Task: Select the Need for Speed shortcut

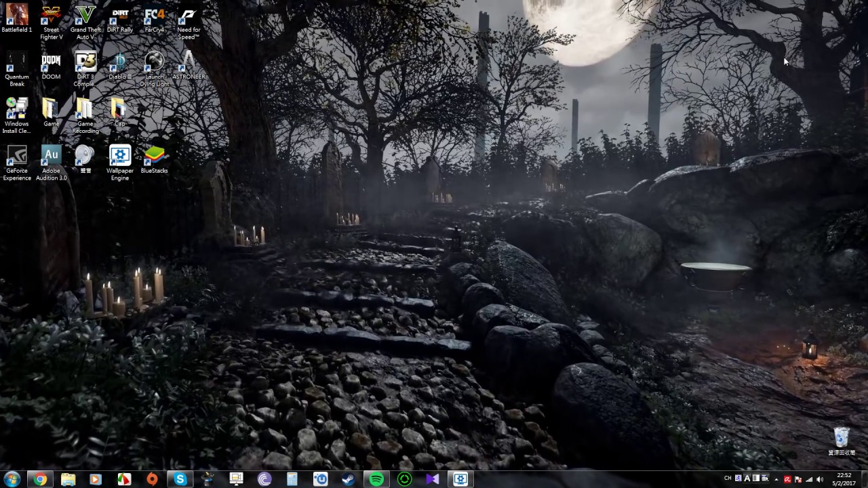Action: click(189, 22)
